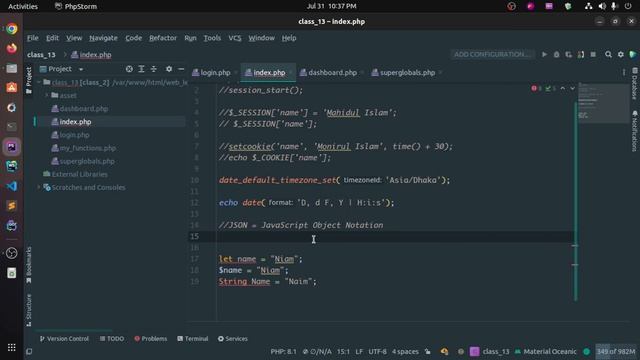The height and width of the screenshot is (360, 640).
Task: Select dashboard.php in project tree
Action: 84,109
